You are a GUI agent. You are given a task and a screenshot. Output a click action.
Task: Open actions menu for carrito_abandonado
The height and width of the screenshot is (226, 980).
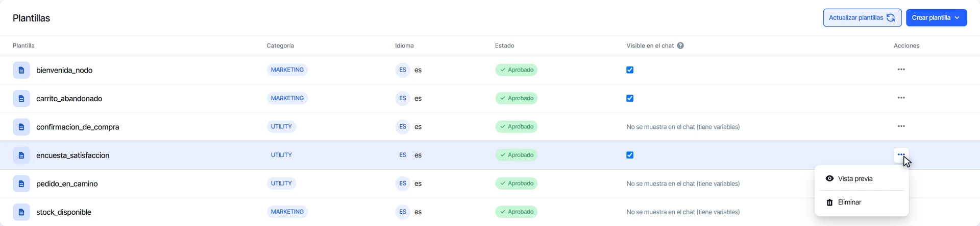tap(901, 98)
